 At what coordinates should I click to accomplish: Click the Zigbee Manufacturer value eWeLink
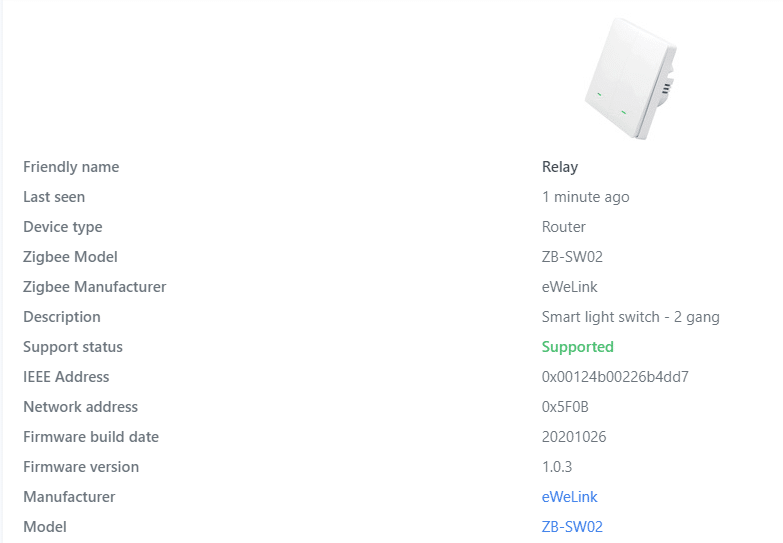(x=569, y=287)
